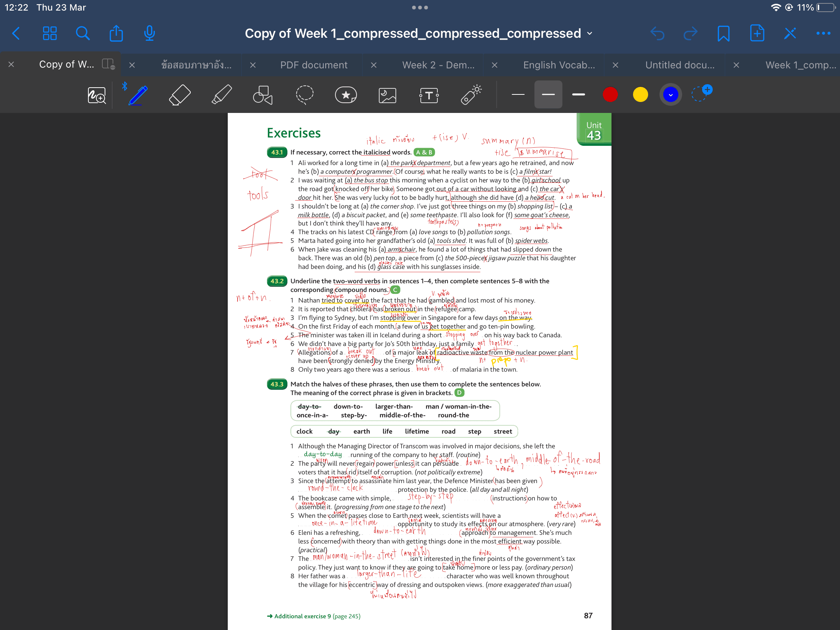
Task: Add a new custom color preset
Action: click(701, 93)
